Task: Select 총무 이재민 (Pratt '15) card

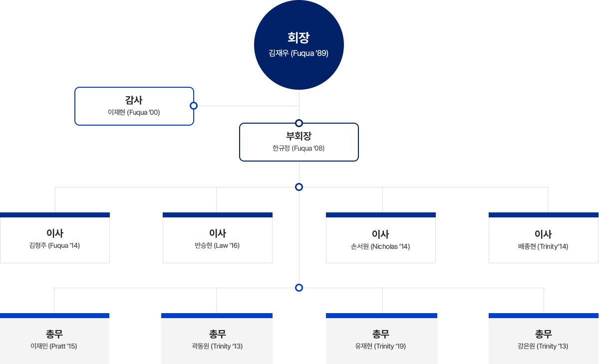Action: pos(54,340)
